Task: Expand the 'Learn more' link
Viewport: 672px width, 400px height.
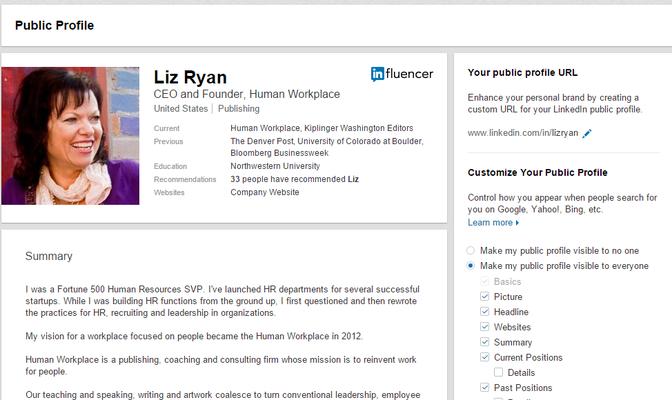Action: [493, 223]
